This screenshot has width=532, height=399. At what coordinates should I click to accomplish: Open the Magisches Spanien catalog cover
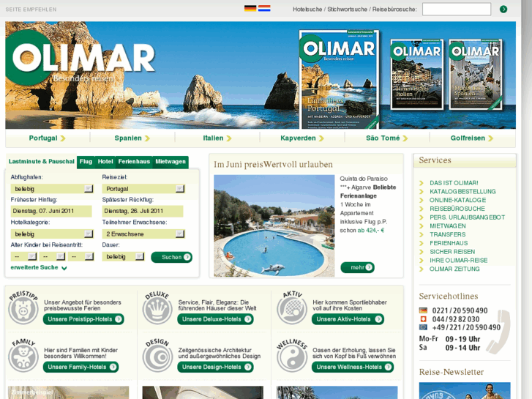pyautogui.click(x=476, y=75)
